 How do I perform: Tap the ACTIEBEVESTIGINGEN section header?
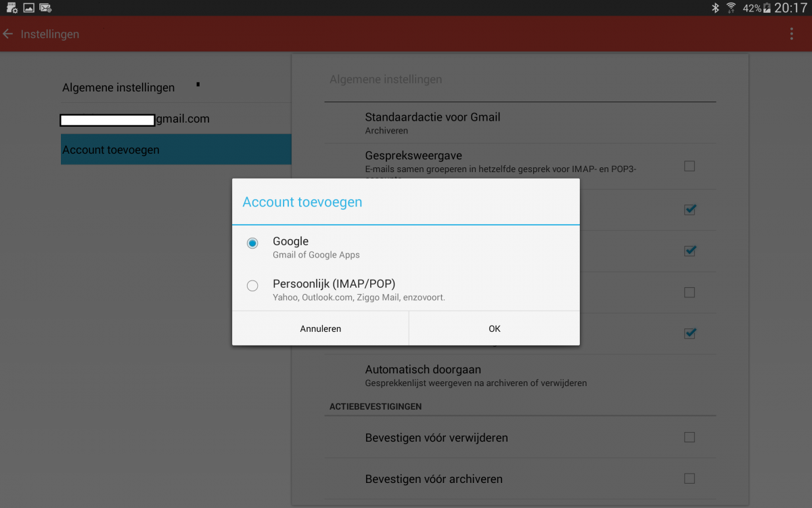point(376,406)
